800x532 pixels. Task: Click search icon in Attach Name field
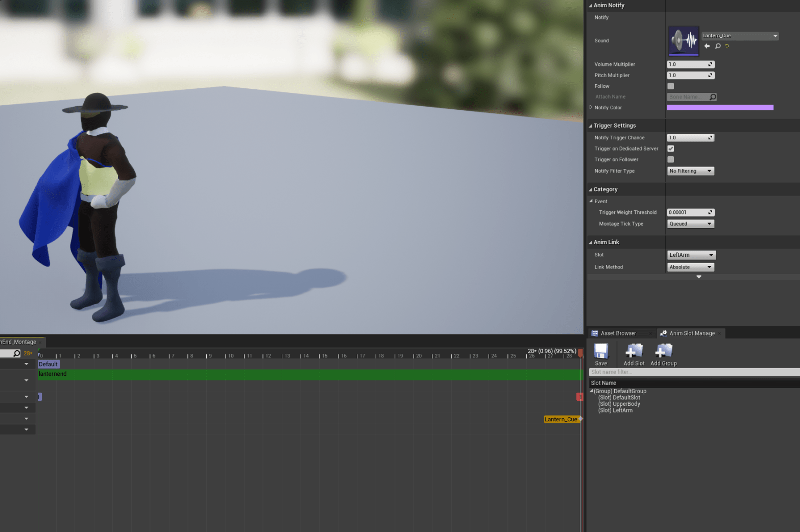(713, 97)
